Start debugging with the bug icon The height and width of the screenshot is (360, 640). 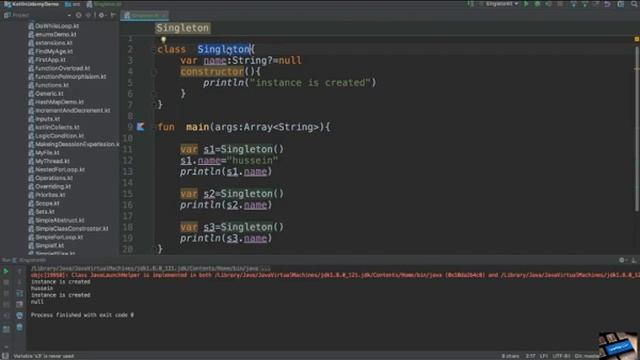point(537,4)
